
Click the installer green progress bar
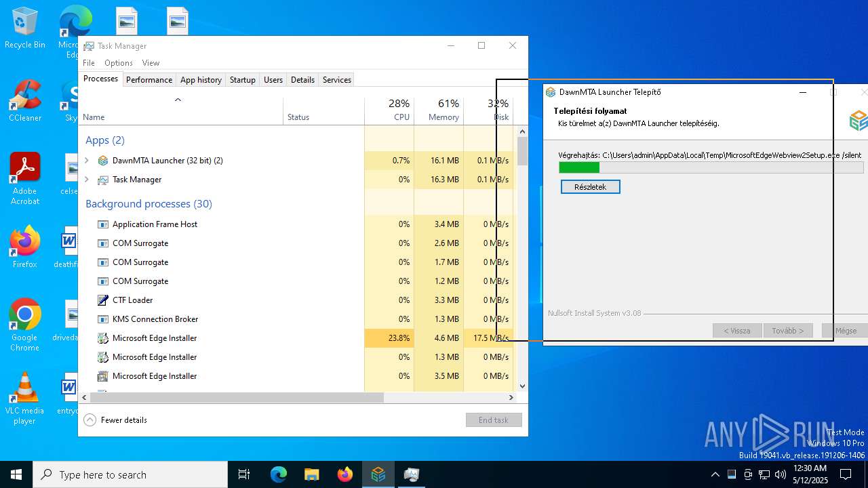tap(579, 167)
